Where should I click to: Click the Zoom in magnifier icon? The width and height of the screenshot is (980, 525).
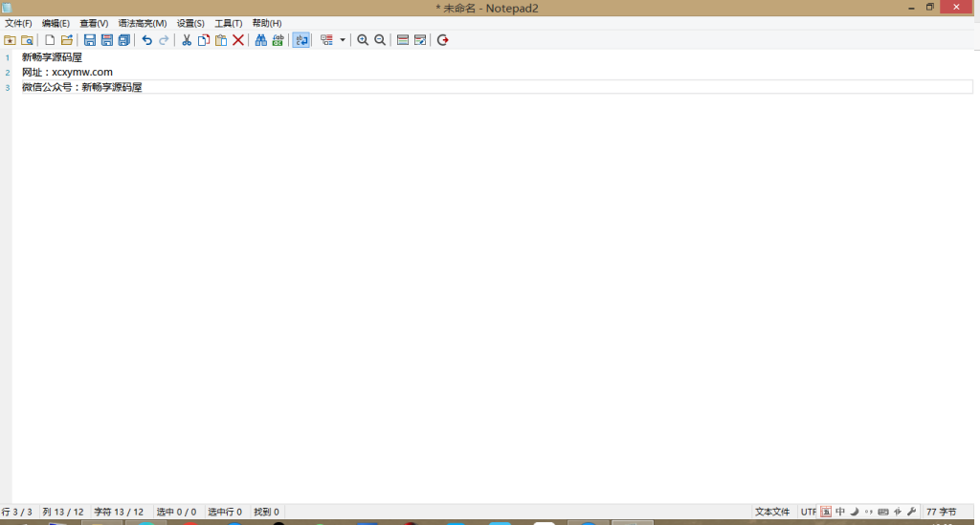click(x=363, y=40)
